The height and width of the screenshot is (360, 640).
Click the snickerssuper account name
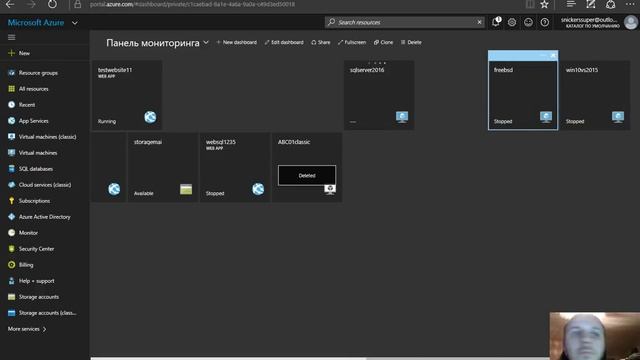589,20
